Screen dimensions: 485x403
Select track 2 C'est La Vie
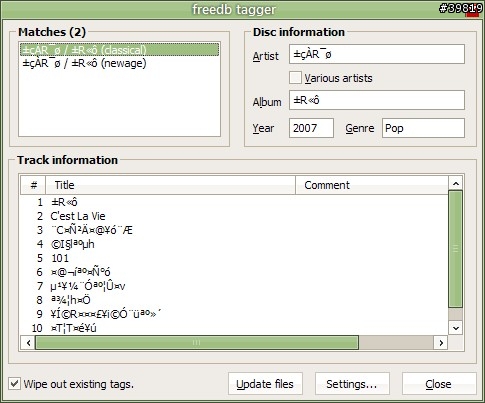[x=234, y=216]
